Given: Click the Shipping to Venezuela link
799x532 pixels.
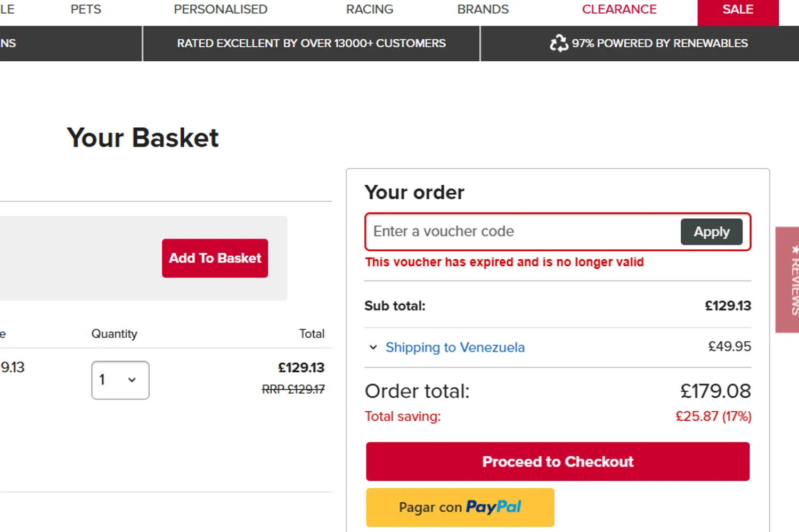Looking at the screenshot, I should [x=455, y=348].
